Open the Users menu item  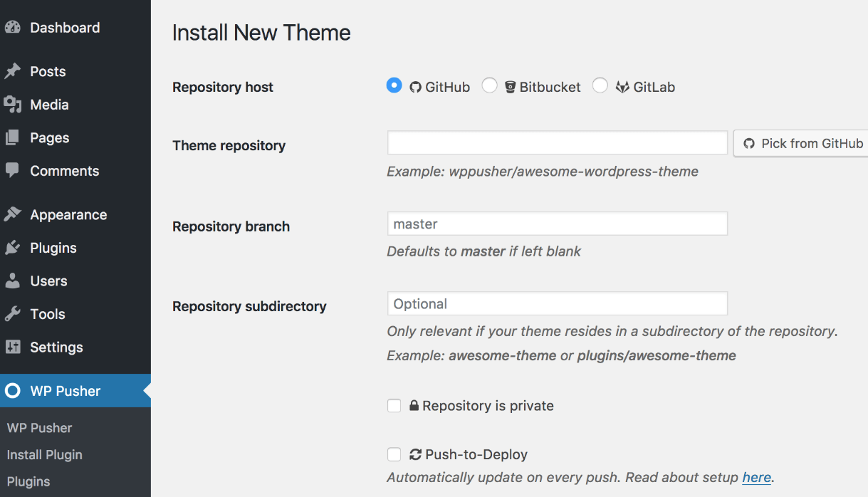[x=48, y=281]
